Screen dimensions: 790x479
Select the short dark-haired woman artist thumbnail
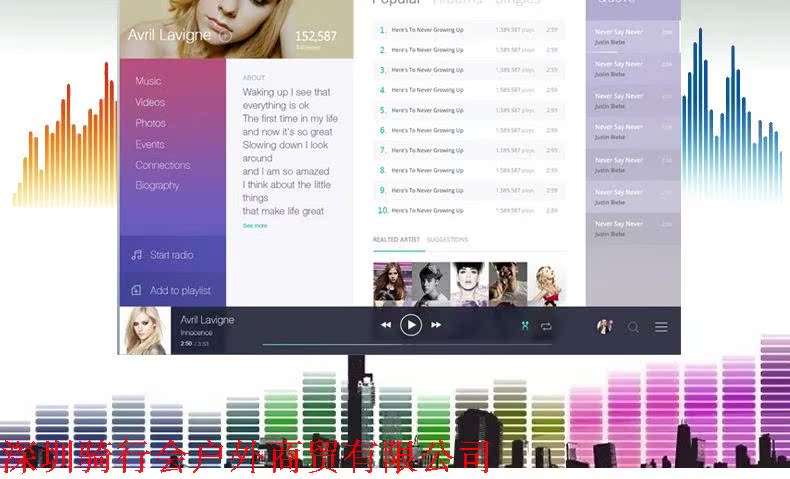470,284
